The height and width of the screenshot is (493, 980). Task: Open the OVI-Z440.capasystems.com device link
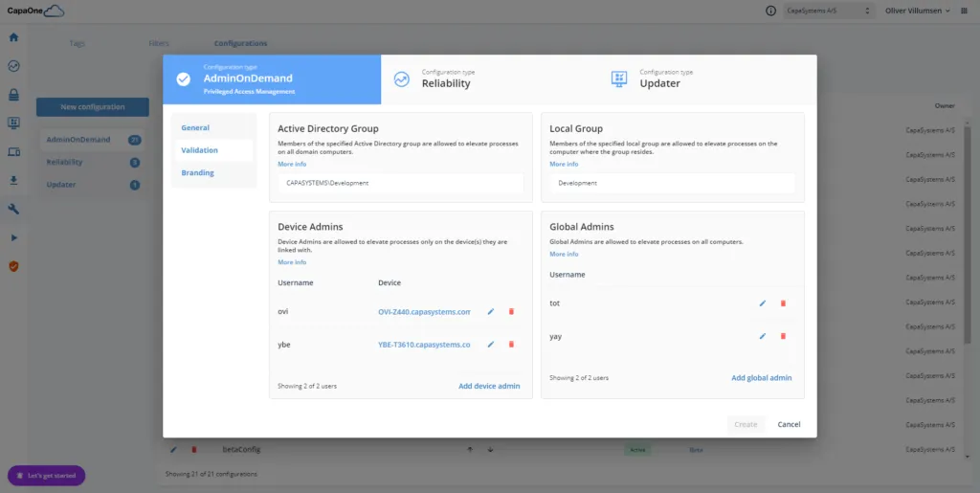tap(424, 311)
